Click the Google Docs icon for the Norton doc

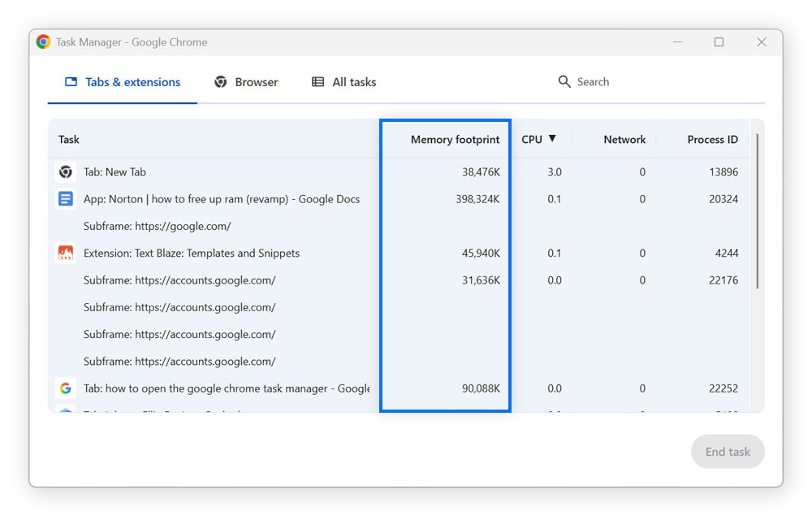66,198
